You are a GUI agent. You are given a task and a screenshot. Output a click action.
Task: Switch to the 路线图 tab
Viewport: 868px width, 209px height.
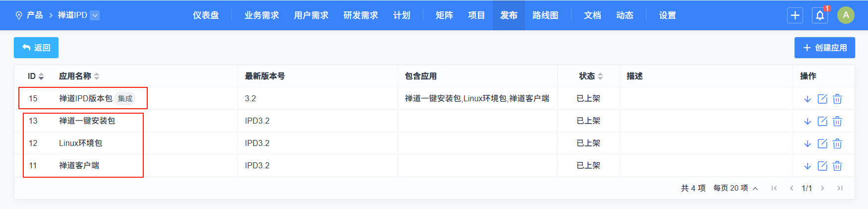click(545, 15)
